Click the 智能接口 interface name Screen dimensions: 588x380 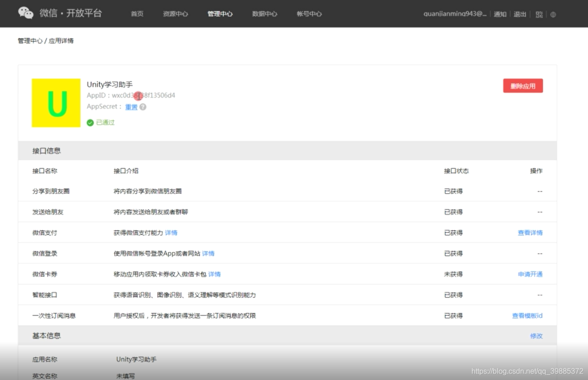click(44, 295)
